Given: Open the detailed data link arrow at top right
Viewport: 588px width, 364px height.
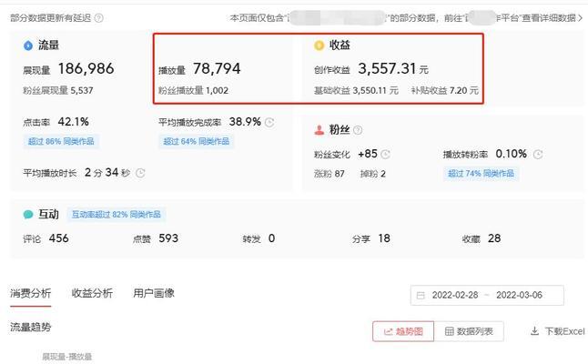Looking at the screenshot, I should click(x=580, y=18).
